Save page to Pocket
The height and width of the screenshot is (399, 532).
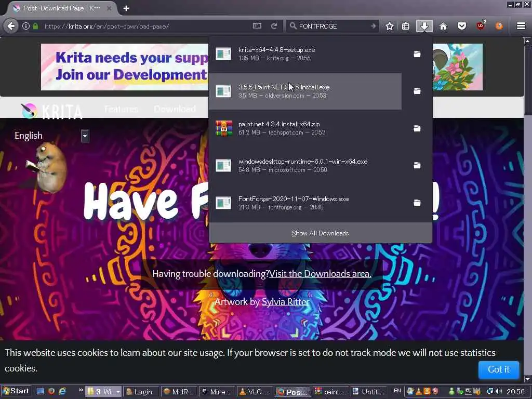click(x=462, y=26)
